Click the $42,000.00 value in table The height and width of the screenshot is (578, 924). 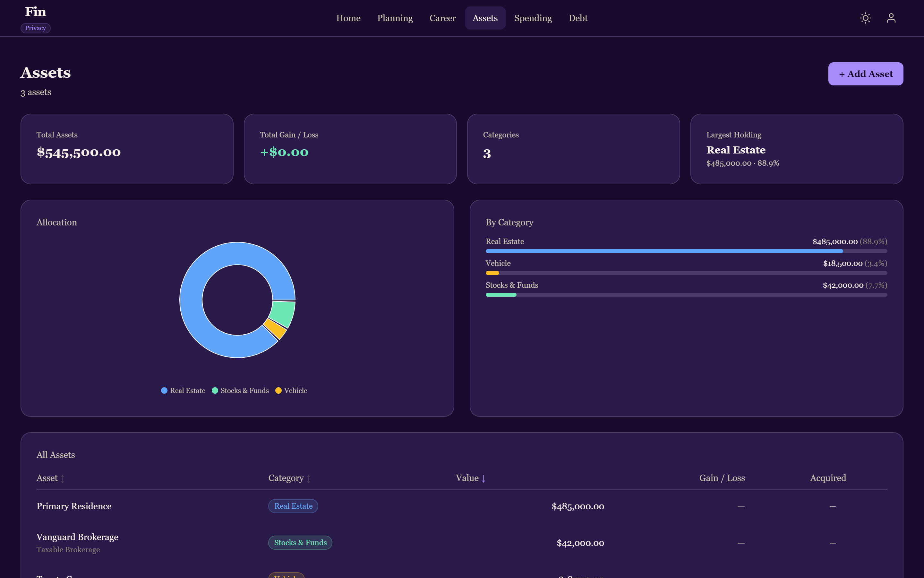(580, 543)
